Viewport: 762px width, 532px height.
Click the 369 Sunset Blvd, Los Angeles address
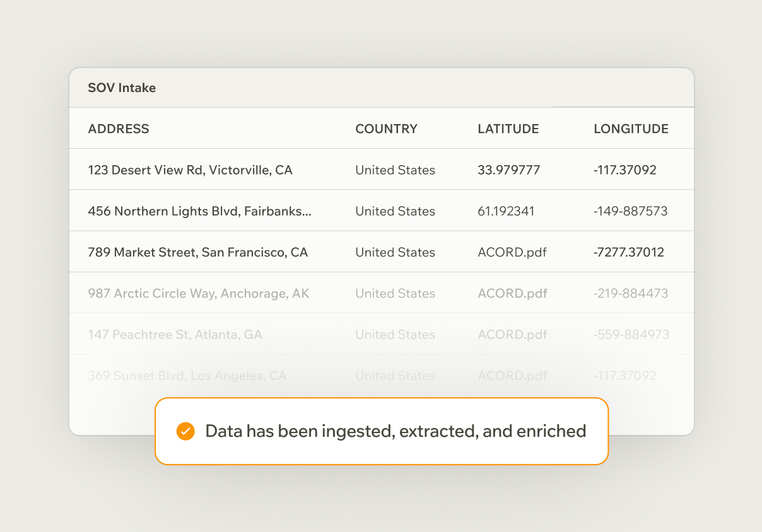coord(187,376)
